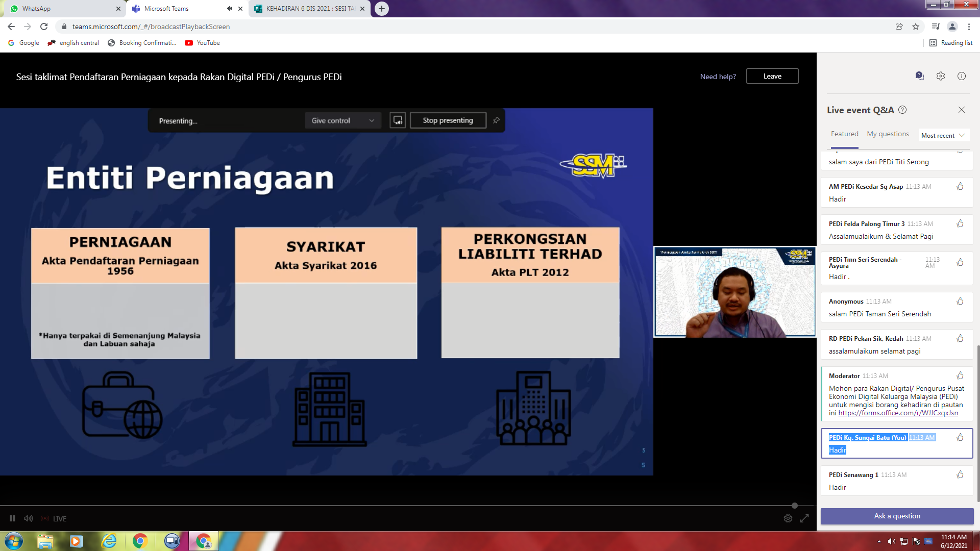The height and width of the screenshot is (551, 980).
Task: Like PEDi Tmn Seri Serendah Asyura post
Action: [x=960, y=262]
